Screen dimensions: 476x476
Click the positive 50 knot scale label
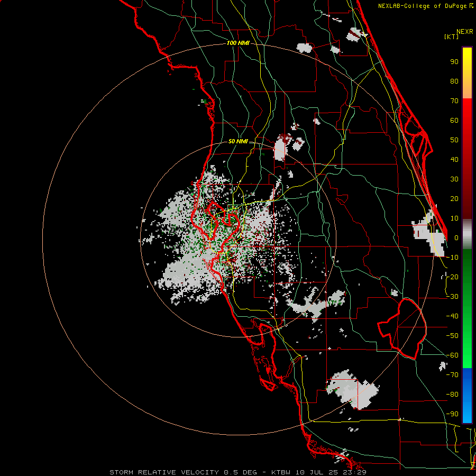454,140
